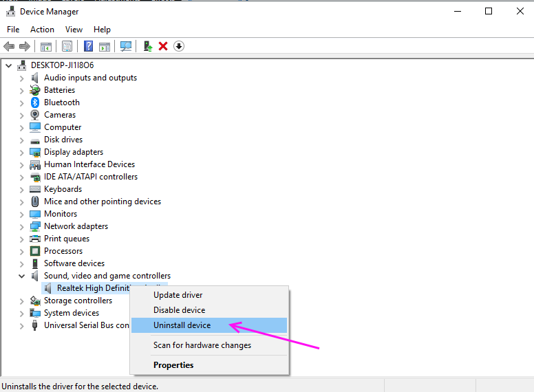The height and width of the screenshot is (392, 534).
Task: Click the Processors chip icon
Action: coord(34,251)
